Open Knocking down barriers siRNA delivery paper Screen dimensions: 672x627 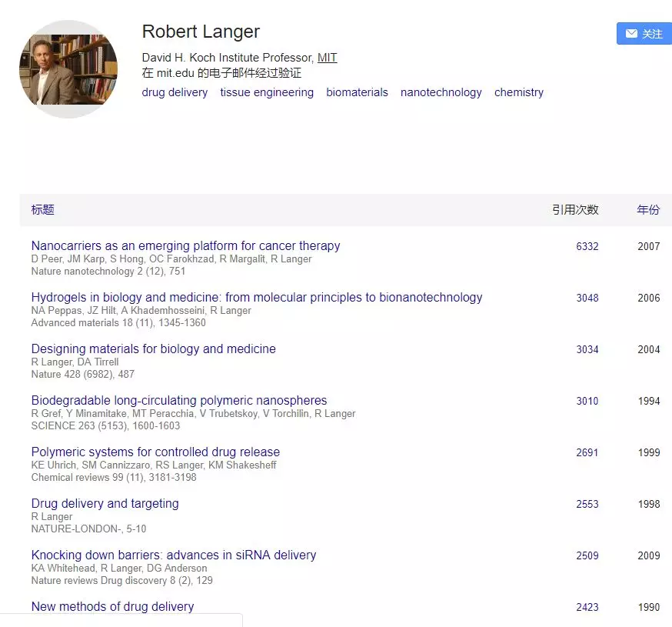pos(174,555)
